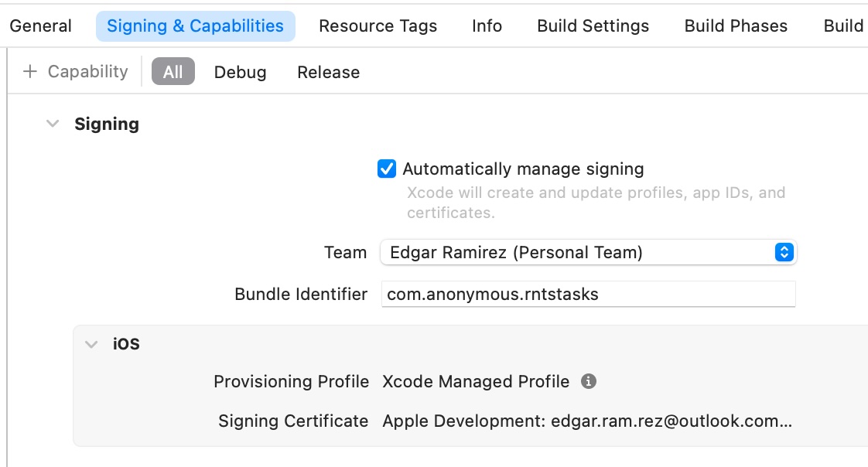Open the Team dropdown
The width and height of the screenshot is (868, 467).
click(x=588, y=252)
